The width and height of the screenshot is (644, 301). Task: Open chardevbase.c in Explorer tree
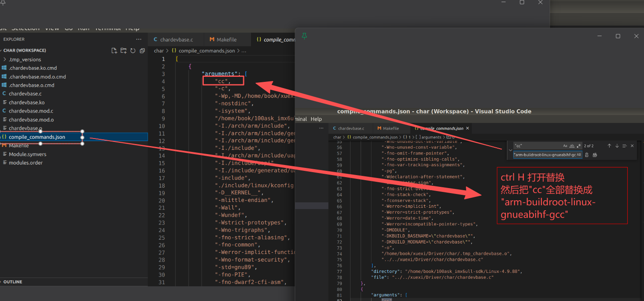25,94
